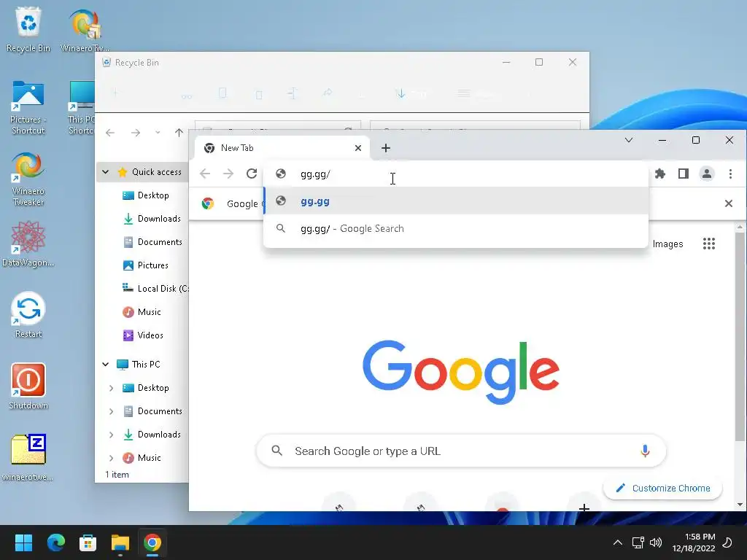Click Forward arrow in Recycle Bin window

[136, 133]
